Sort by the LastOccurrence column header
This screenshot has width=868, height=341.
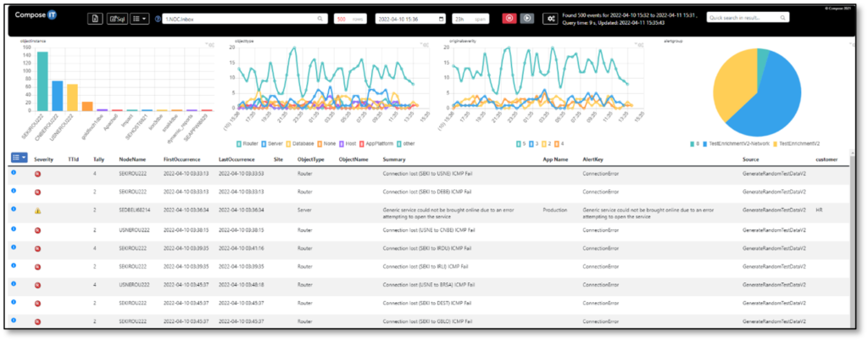coord(237,158)
